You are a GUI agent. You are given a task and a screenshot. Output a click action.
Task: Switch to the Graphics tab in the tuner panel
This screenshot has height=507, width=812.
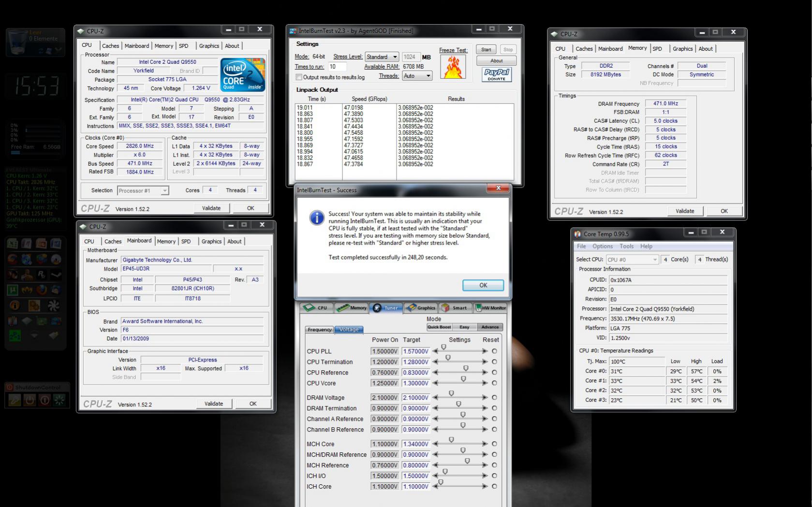(x=421, y=308)
